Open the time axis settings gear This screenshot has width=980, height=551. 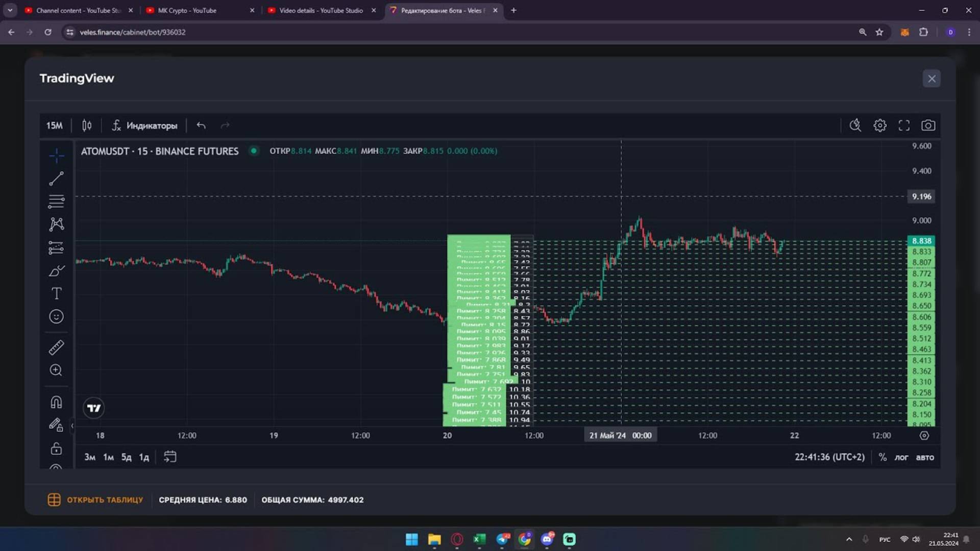[x=924, y=436]
